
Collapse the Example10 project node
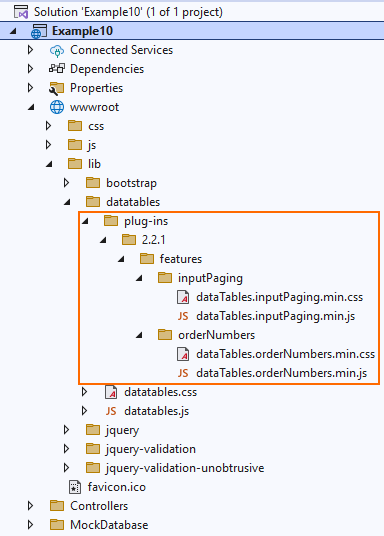[x=13, y=31]
